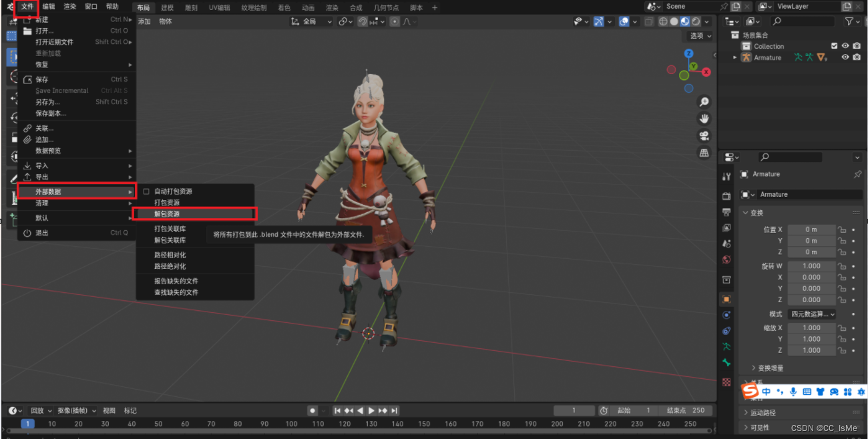Click the Scene name field

(690, 6)
